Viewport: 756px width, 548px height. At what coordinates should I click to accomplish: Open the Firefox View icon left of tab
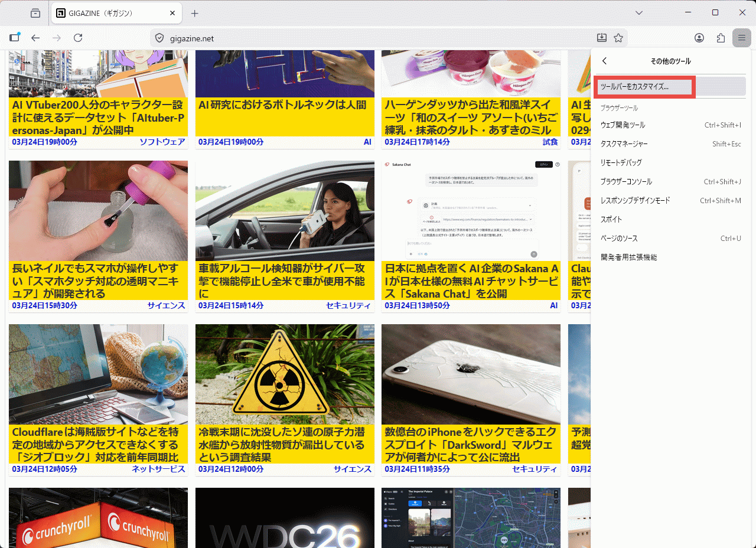tap(35, 13)
